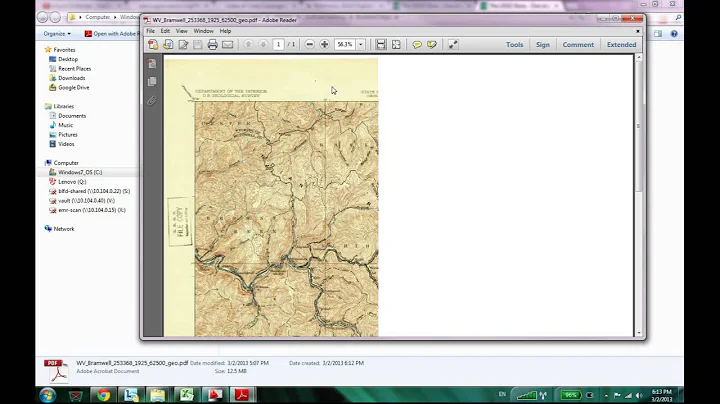Zoom out using the minus button

point(309,45)
